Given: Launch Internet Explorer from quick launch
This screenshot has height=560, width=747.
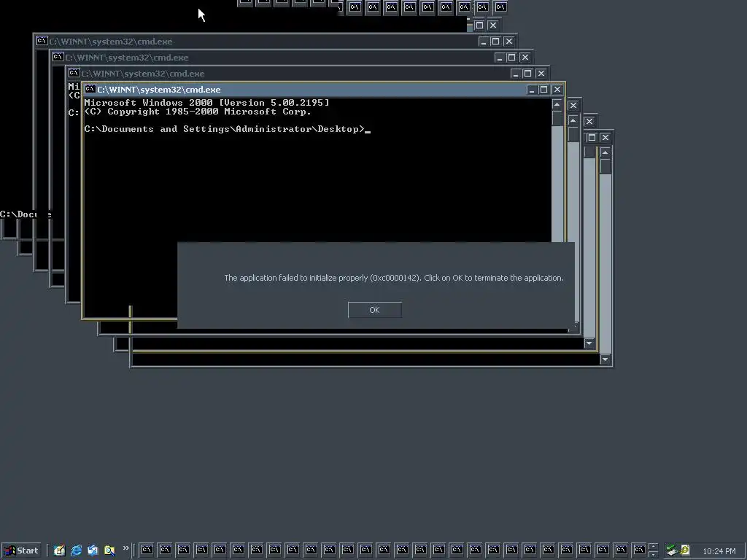Looking at the screenshot, I should [76, 551].
